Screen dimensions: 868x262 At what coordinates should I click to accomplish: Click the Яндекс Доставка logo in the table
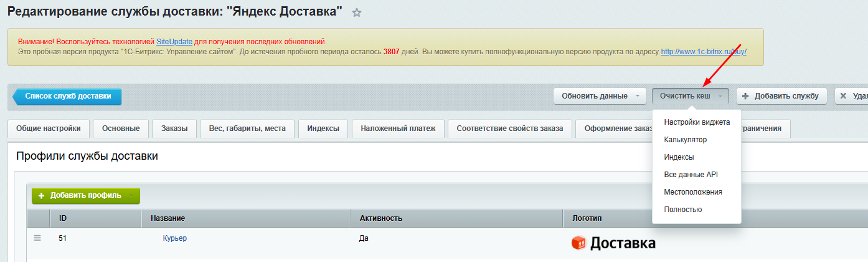pos(613,243)
